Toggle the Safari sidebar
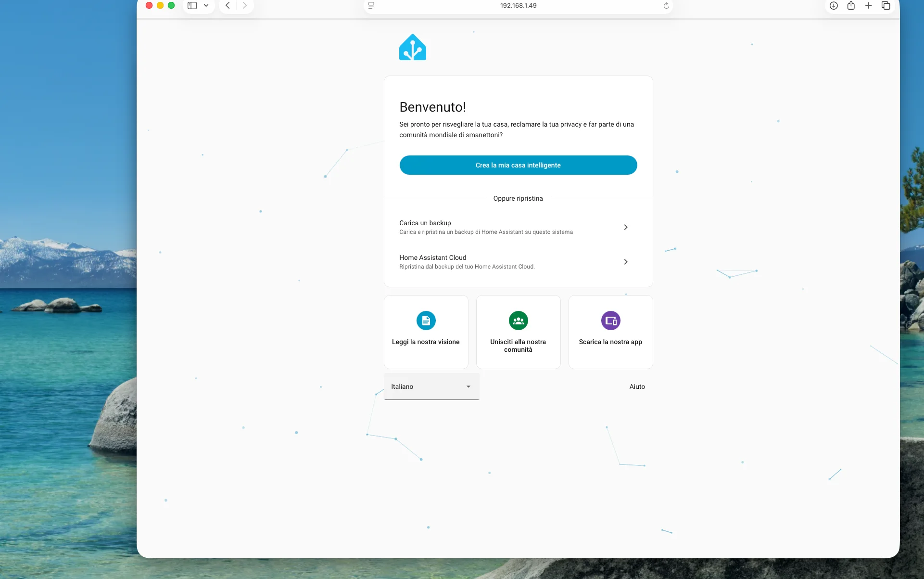This screenshot has width=924, height=579. pos(192,6)
